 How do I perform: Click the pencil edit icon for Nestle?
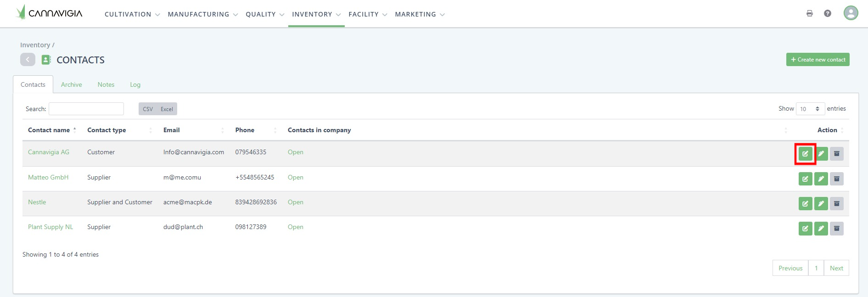point(821,203)
